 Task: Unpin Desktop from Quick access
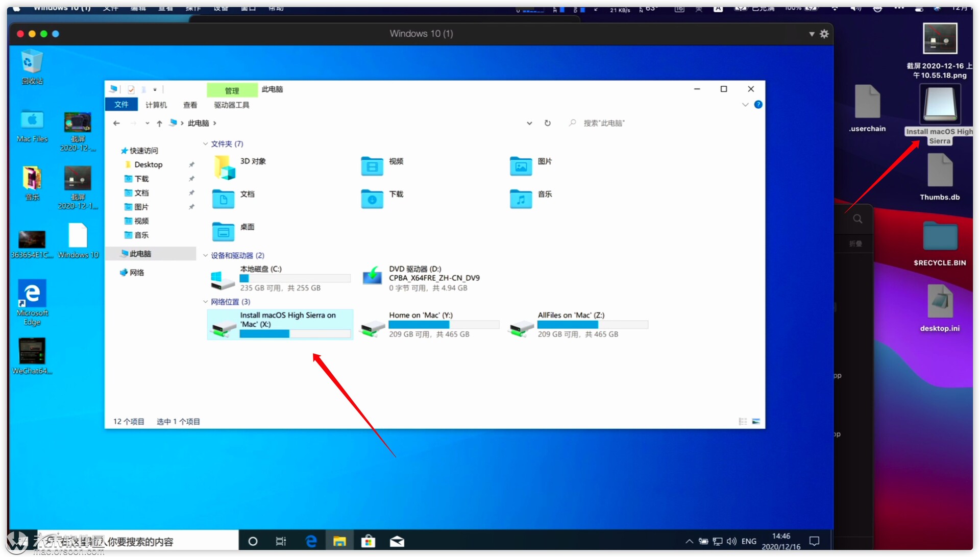tap(191, 165)
